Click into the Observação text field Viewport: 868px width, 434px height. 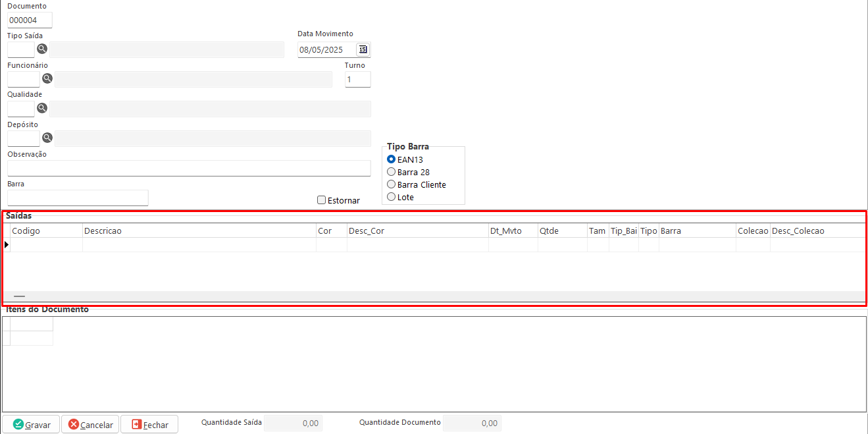[x=189, y=168]
